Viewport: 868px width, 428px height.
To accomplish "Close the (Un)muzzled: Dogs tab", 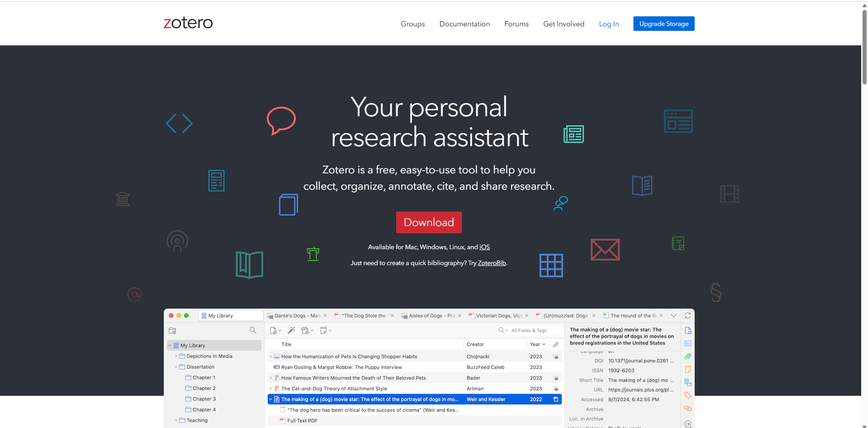I will pos(593,315).
